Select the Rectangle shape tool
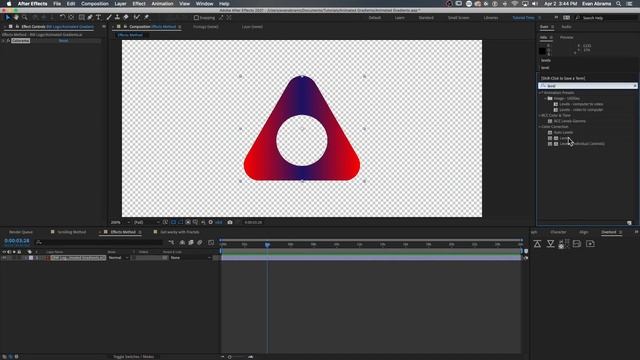This screenshot has width=640, height=360. (x=82, y=18)
